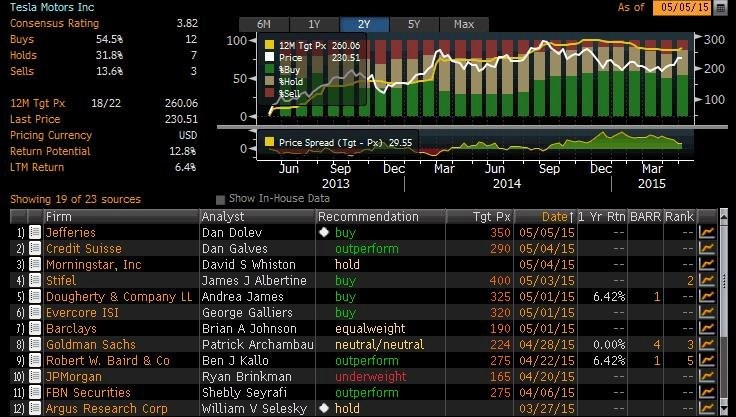Open the Credit Suisse firm link
The height and width of the screenshot is (417, 736).
click(84, 248)
